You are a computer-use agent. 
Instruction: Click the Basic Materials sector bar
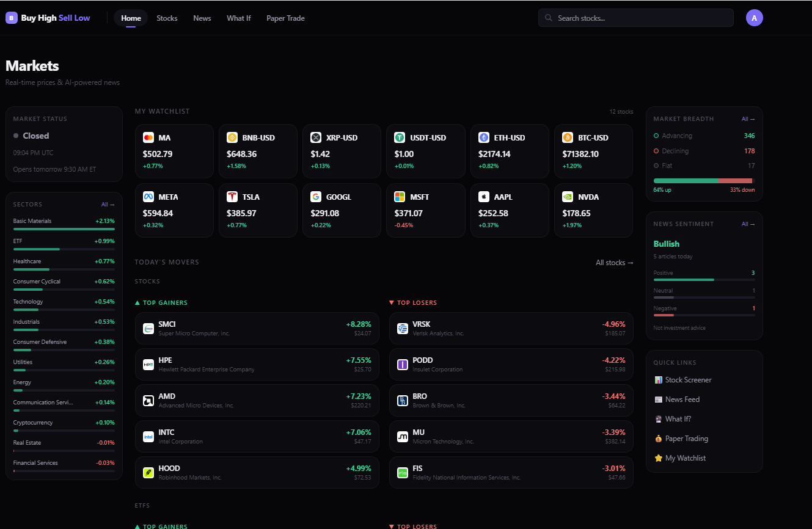tap(64, 229)
